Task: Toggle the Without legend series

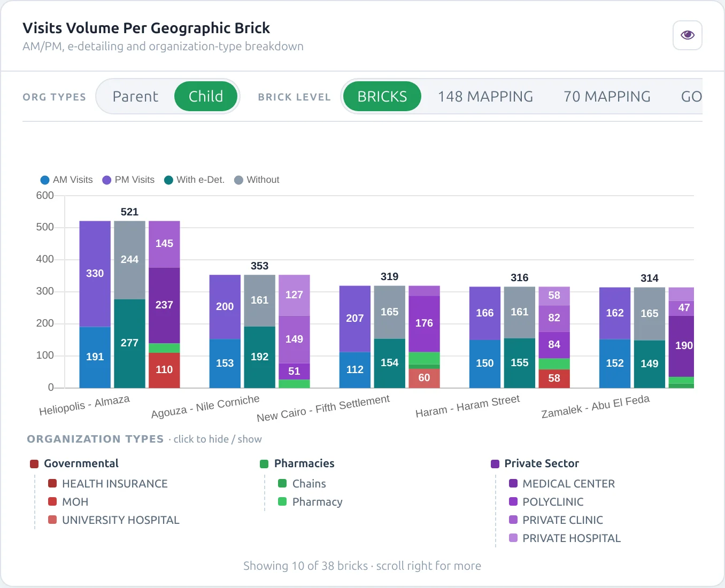Action: tap(257, 180)
